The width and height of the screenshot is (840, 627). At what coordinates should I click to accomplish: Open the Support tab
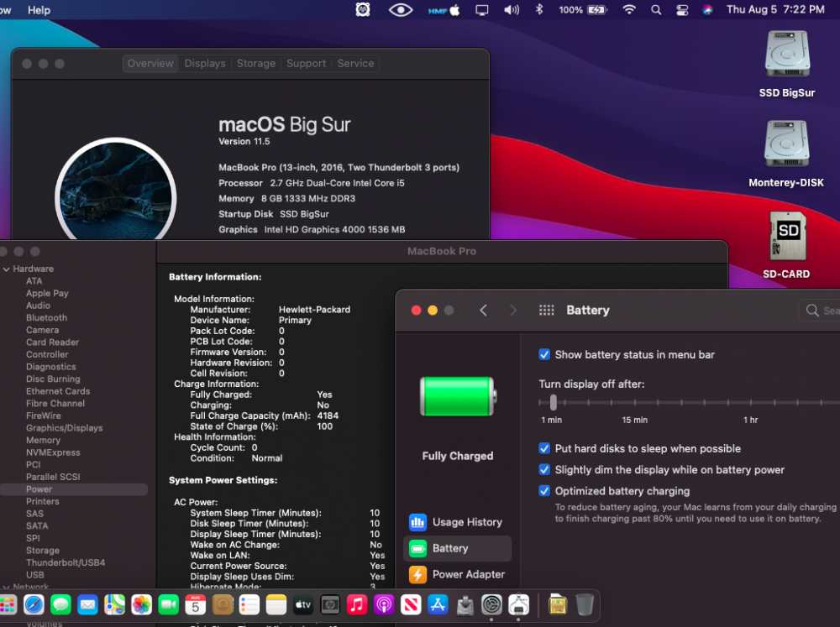[306, 63]
